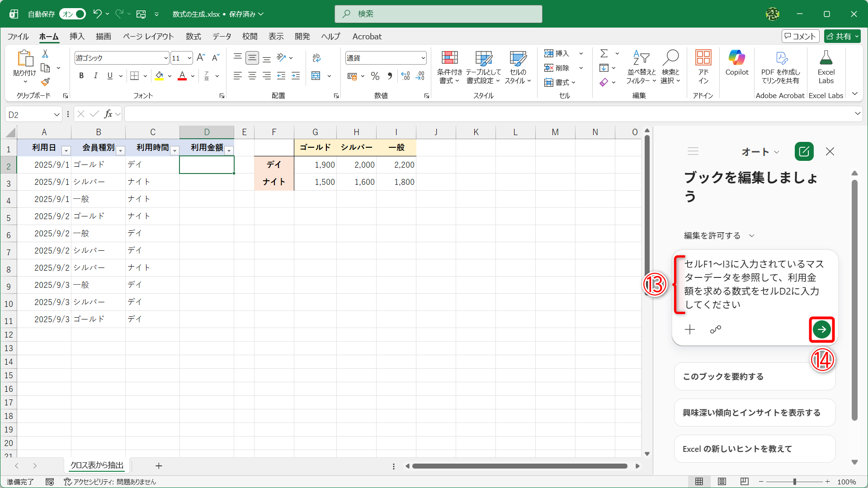Screen dimensions: 868x488
Task: Switch to the Page Layout view in the status bar
Action: tap(722, 482)
